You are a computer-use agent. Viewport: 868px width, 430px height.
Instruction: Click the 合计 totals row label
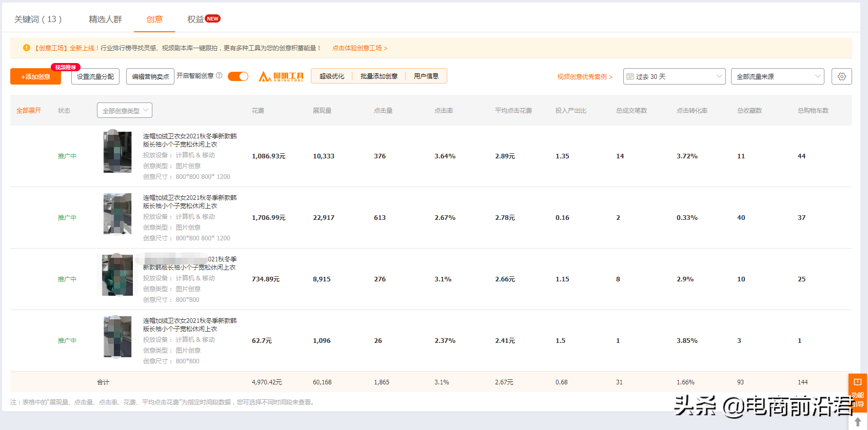pos(103,382)
